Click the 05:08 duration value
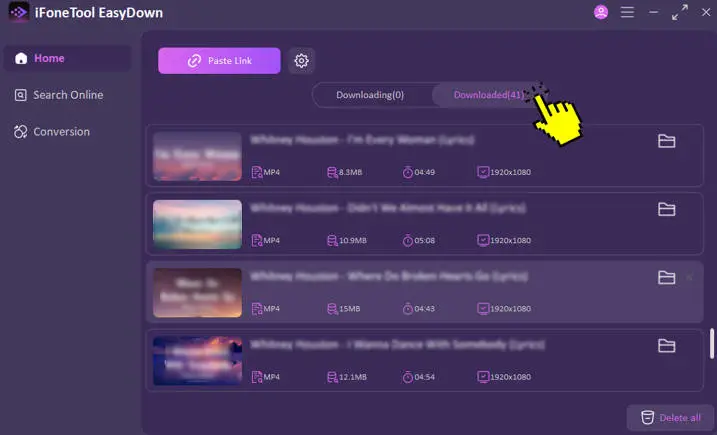 click(x=424, y=241)
